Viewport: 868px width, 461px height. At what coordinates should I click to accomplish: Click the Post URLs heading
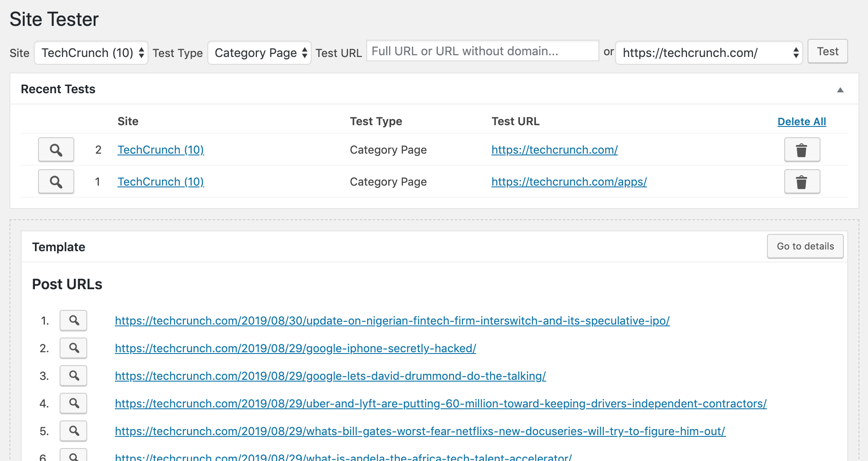[x=67, y=284]
